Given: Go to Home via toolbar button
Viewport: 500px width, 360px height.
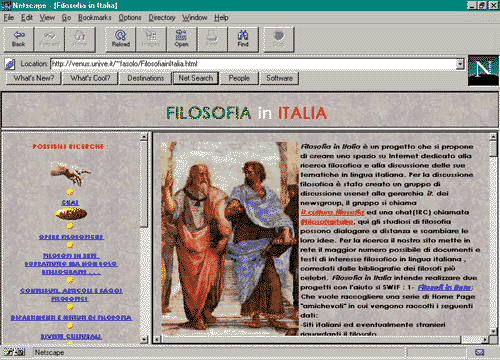Looking at the screenshot, I should pyautogui.click(x=80, y=39).
